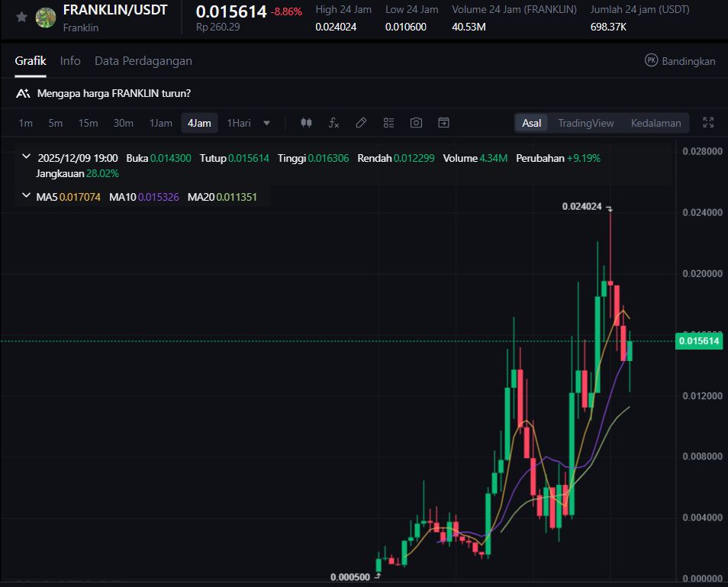Open candlestick chart type icon
This screenshot has width=728, height=587.
(307, 123)
